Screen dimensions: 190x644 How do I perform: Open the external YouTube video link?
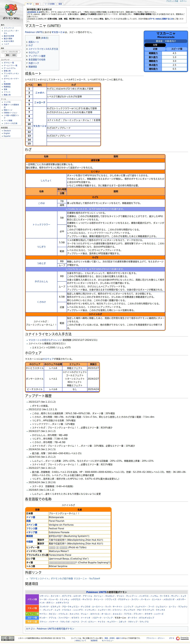(64, 578)
